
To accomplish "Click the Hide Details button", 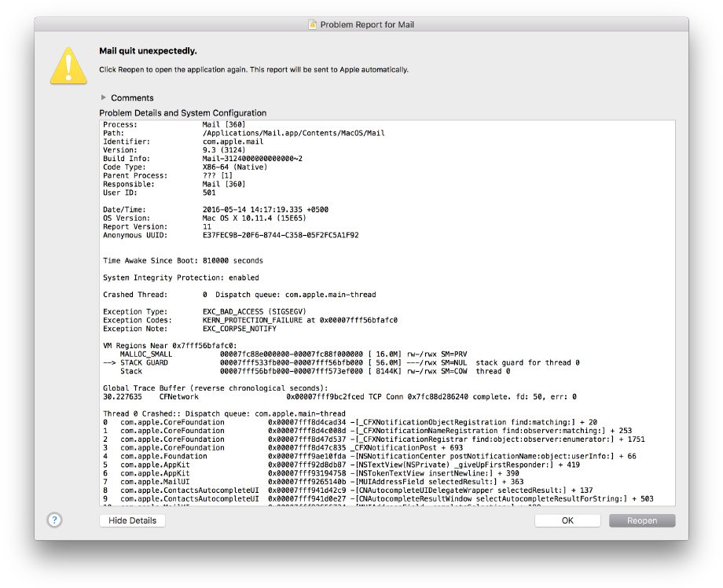I will click(132, 520).
